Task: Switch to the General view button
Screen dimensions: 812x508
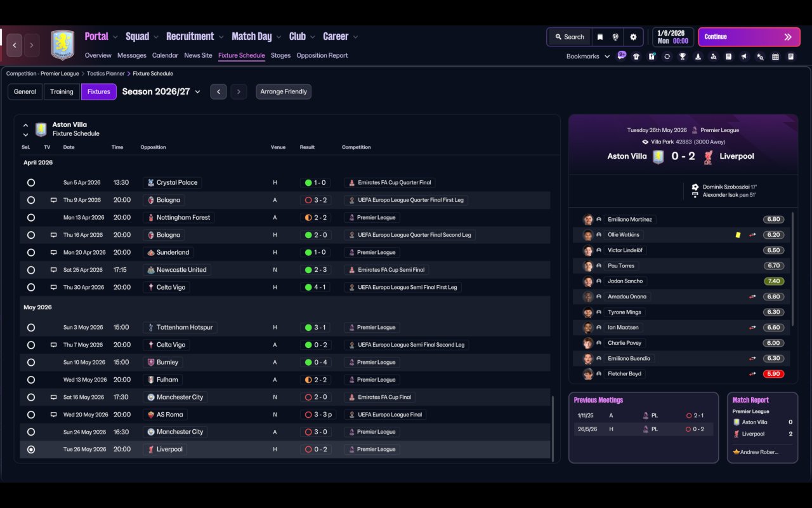Action: click(x=25, y=92)
